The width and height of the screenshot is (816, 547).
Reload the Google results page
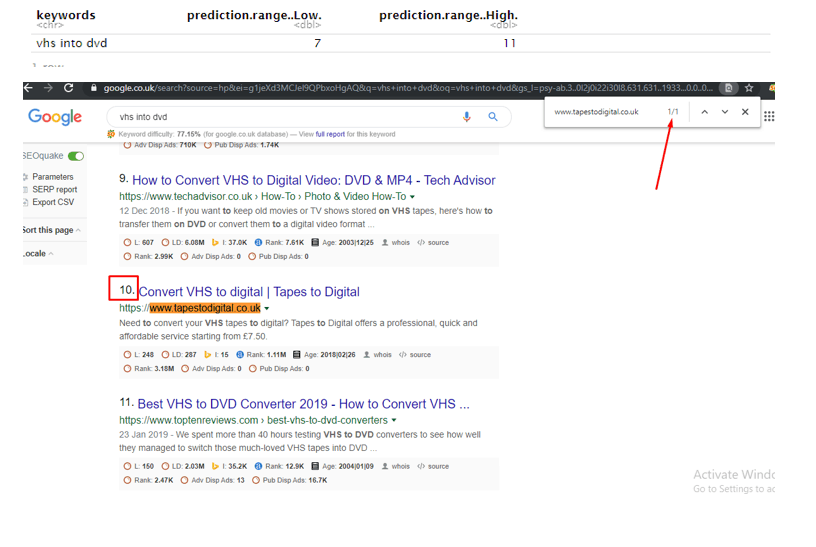tap(68, 88)
